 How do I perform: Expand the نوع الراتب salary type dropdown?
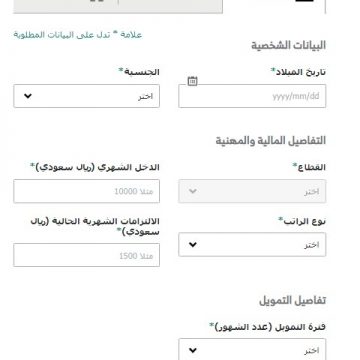point(252,245)
